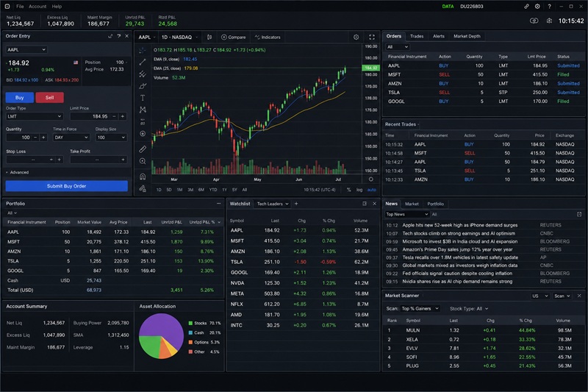Open the Portfolio news tab

click(435, 204)
